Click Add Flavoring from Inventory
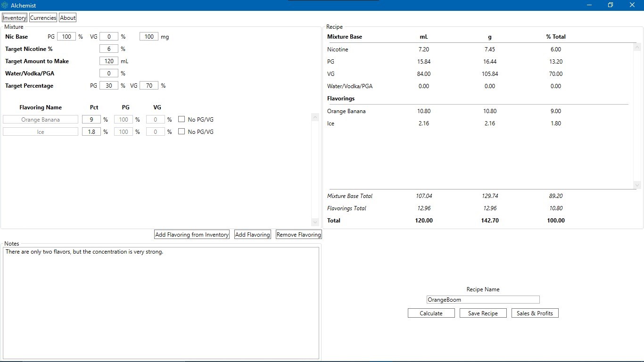The image size is (644, 362). (x=192, y=234)
